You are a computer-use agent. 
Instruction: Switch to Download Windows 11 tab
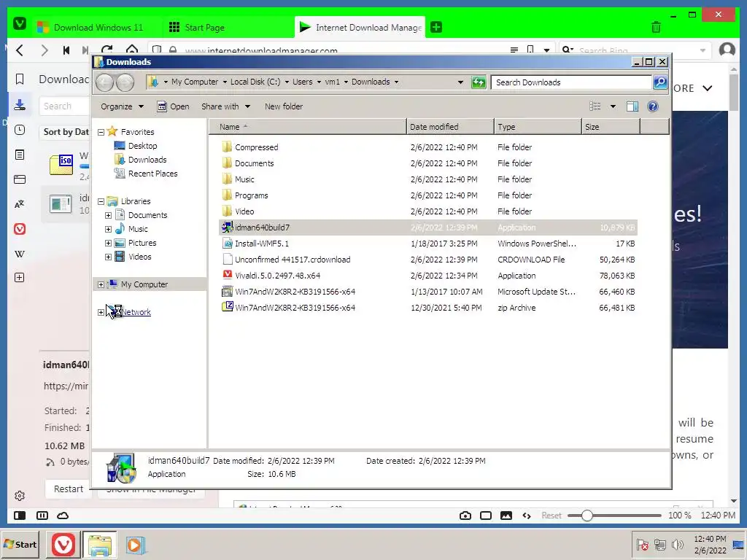[x=98, y=27]
